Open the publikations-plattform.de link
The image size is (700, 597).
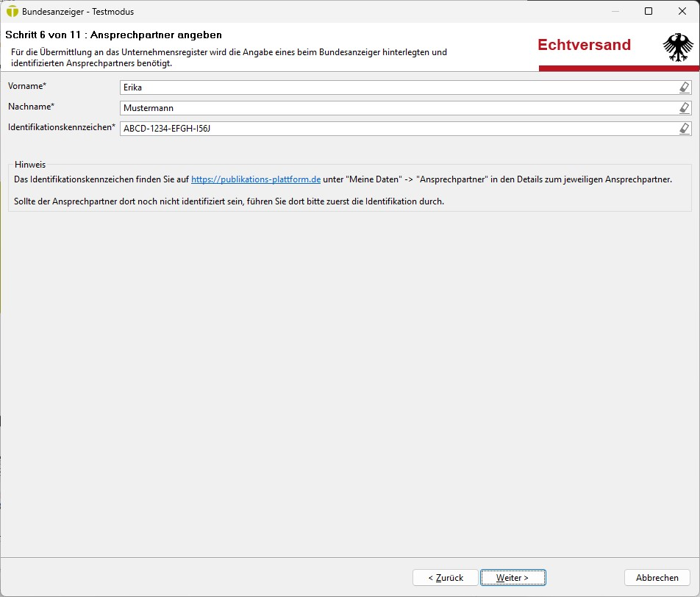[x=256, y=179]
